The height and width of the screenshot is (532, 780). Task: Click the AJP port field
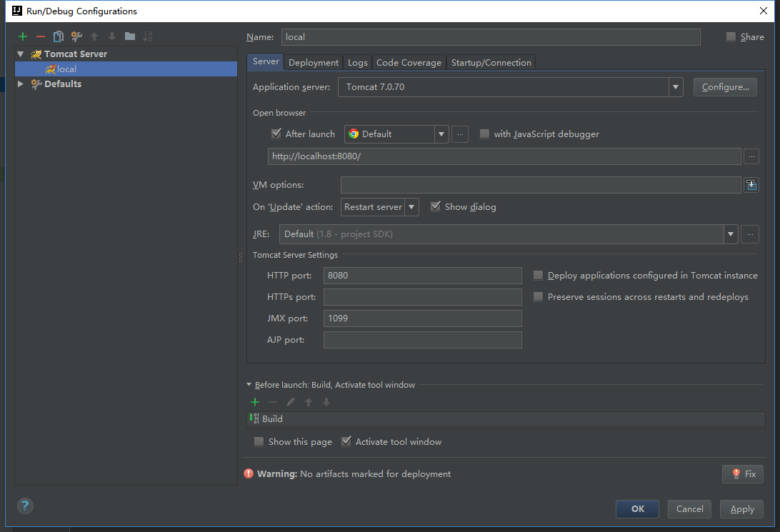point(422,340)
